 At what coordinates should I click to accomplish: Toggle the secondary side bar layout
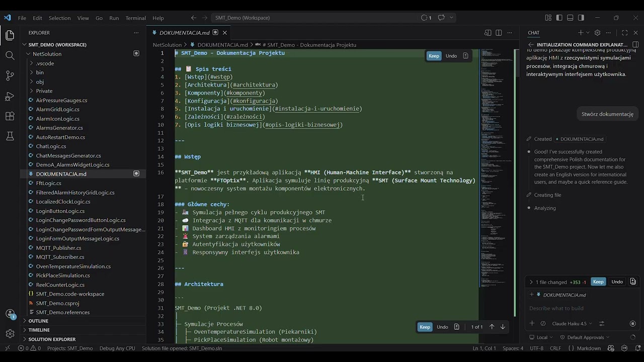pos(581,18)
